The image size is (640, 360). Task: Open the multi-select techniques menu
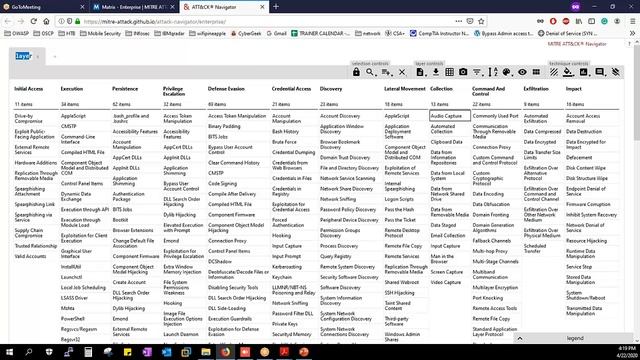(x=387, y=72)
